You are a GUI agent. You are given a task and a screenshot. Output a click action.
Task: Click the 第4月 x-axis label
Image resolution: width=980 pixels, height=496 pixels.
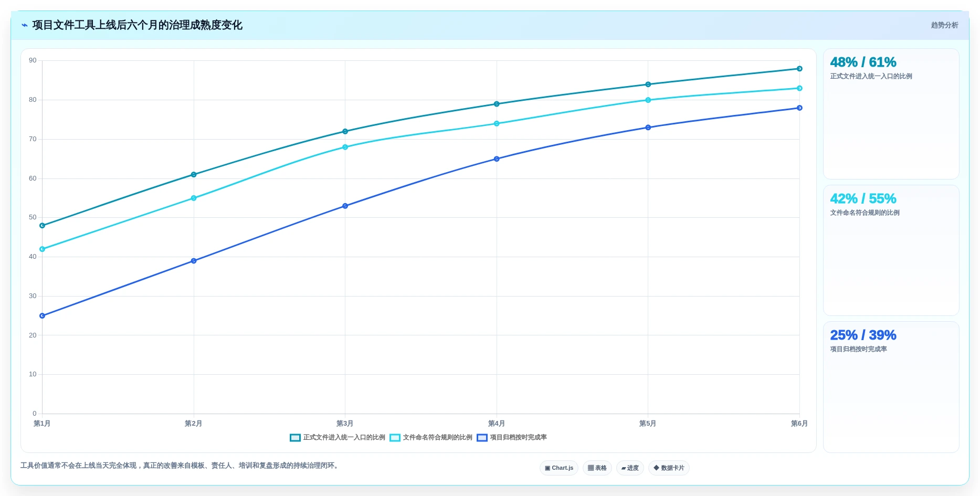pyautogui.click(x=497, y=424)
